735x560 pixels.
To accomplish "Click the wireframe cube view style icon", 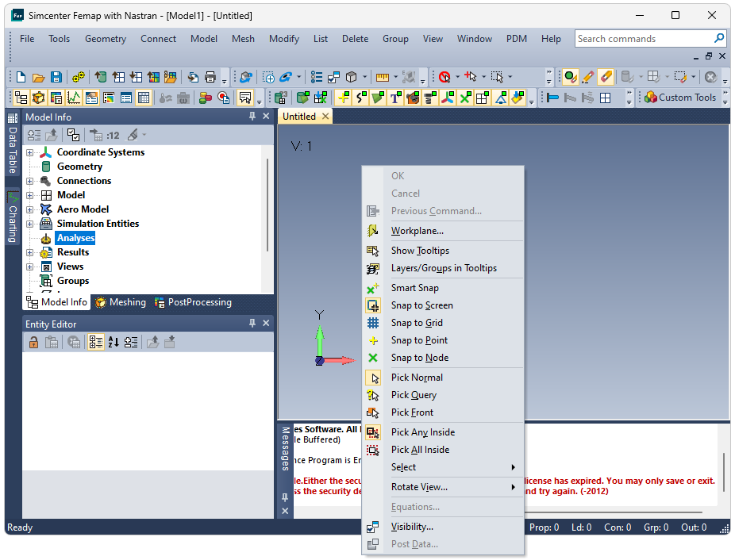I will 351,77.
